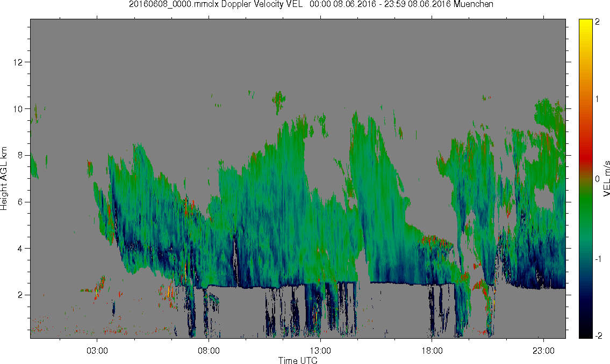The height and width of the screenshot is (364, 610).
Task: Click the 'Height AGL km' y-axis label
Action: pos(4,179)
